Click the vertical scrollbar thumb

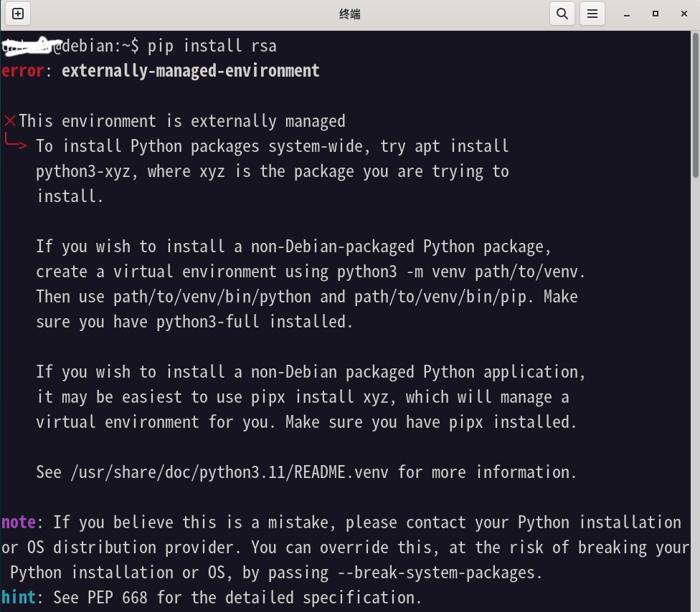(x=695, y=106)
